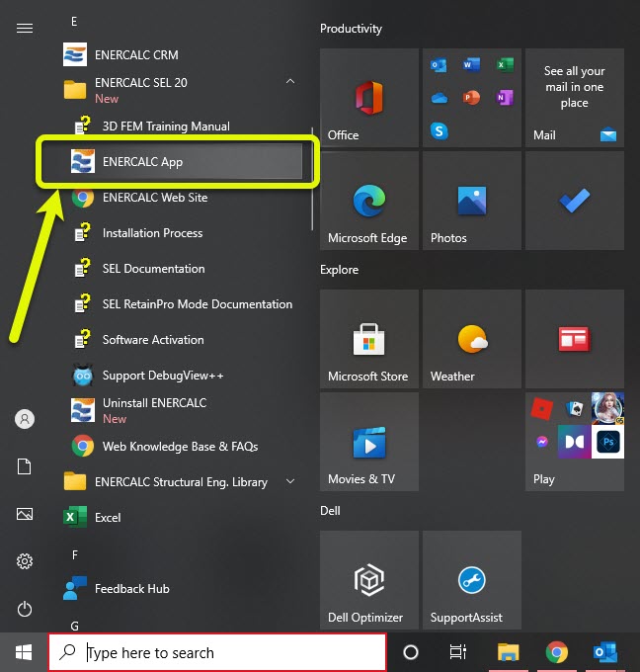Select the Dell group header

tap(330, 511)
